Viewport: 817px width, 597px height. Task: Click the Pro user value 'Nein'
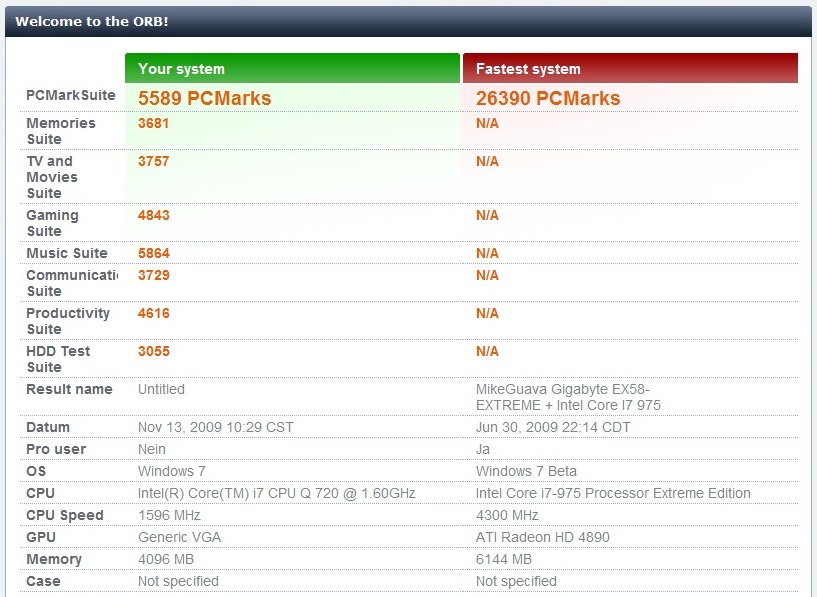tap(152, 449)
